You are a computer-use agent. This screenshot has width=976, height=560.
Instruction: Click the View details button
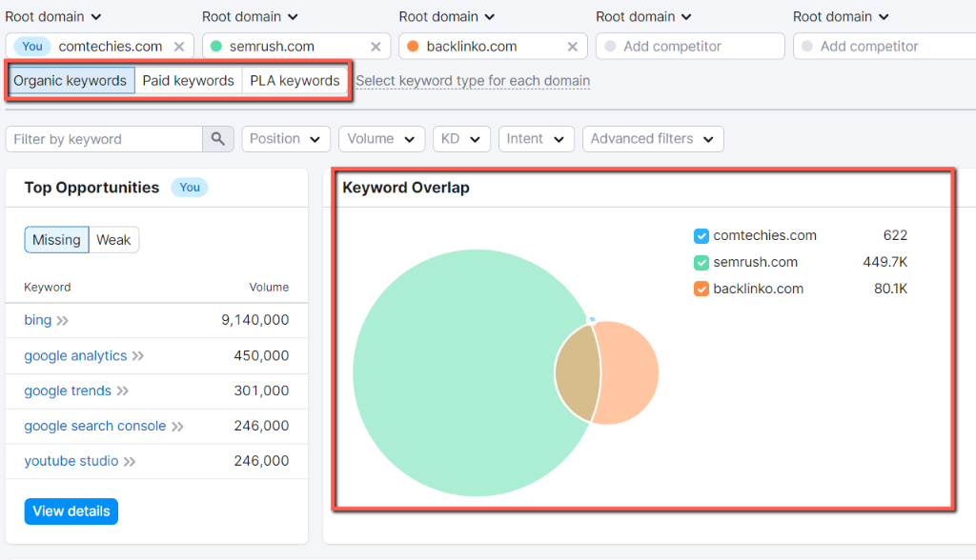71,510
